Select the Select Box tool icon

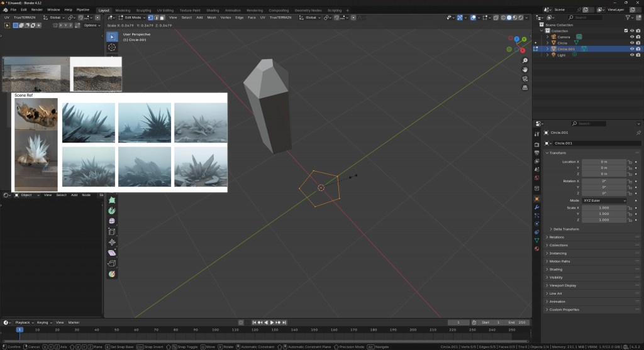click(x=112, y=36)
